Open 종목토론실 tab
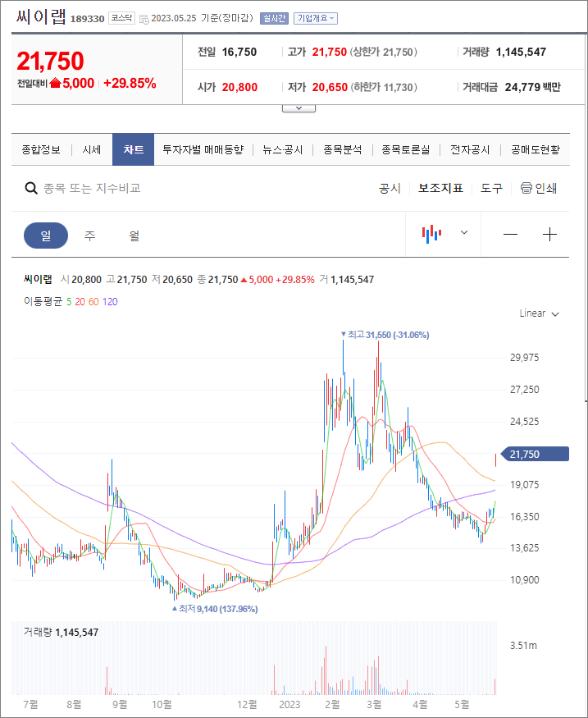 (x=406, y=149)
